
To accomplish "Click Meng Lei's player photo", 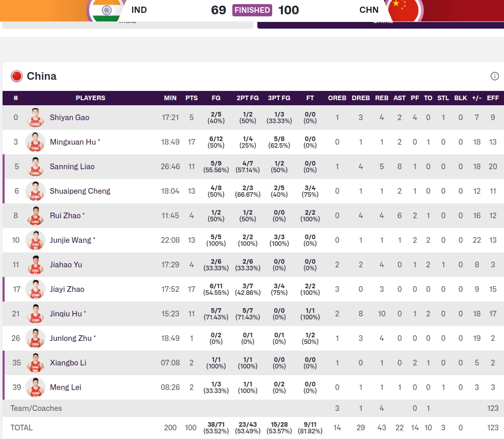I will tap(35, 387).
